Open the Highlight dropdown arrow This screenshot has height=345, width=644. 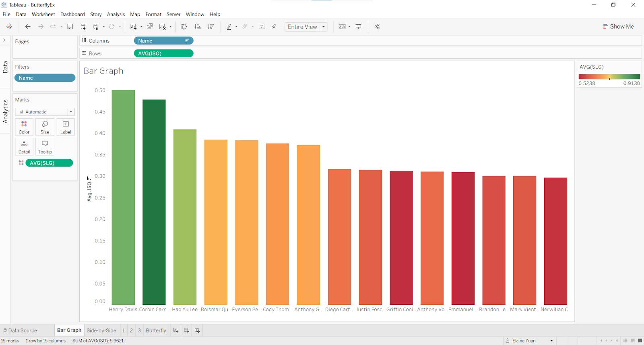tap(236, 27)
